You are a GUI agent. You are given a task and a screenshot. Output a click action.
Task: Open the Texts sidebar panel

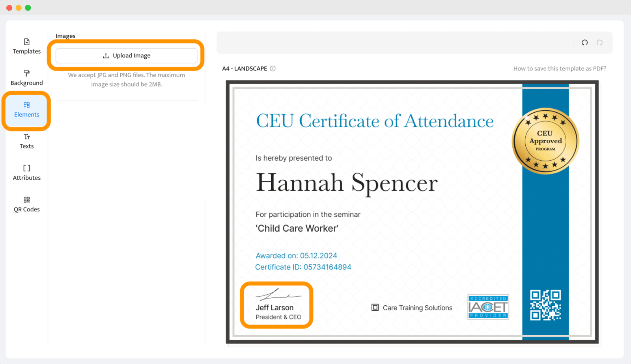coord(26,141)
